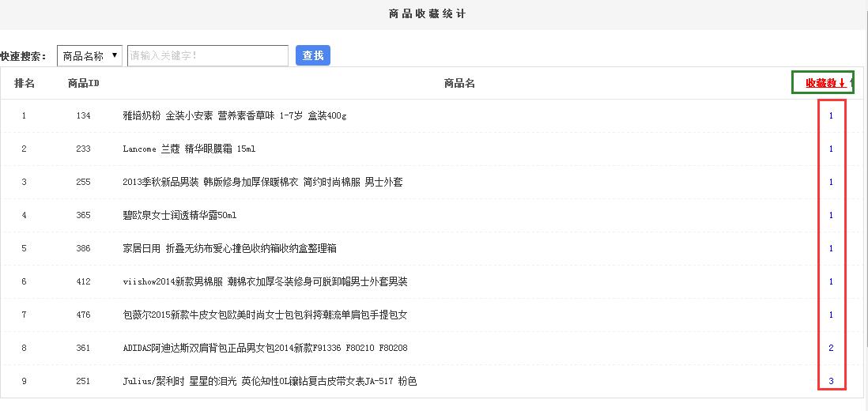The image size is (868, 411).
Task: Open the 商品名称 search type dropdown
Action: click(x=89, y=56)
